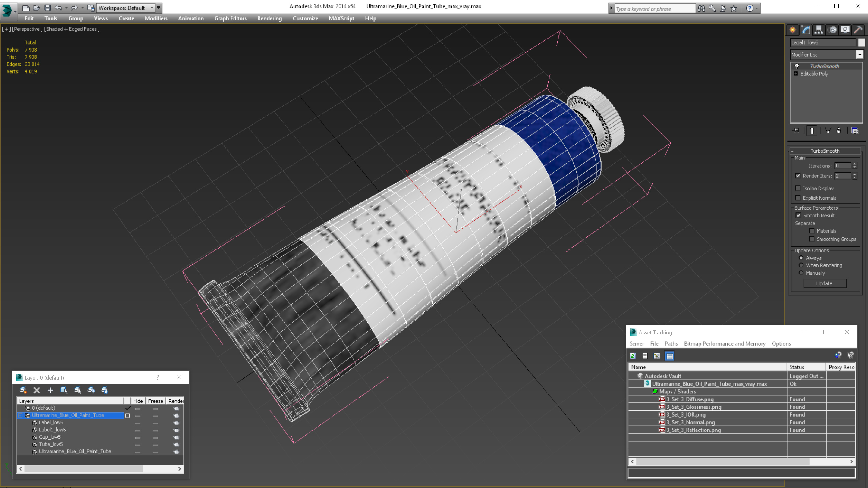Click Make Unique icon under modifier stack
This screenshot has width=868, height=488.
point(828,130)
